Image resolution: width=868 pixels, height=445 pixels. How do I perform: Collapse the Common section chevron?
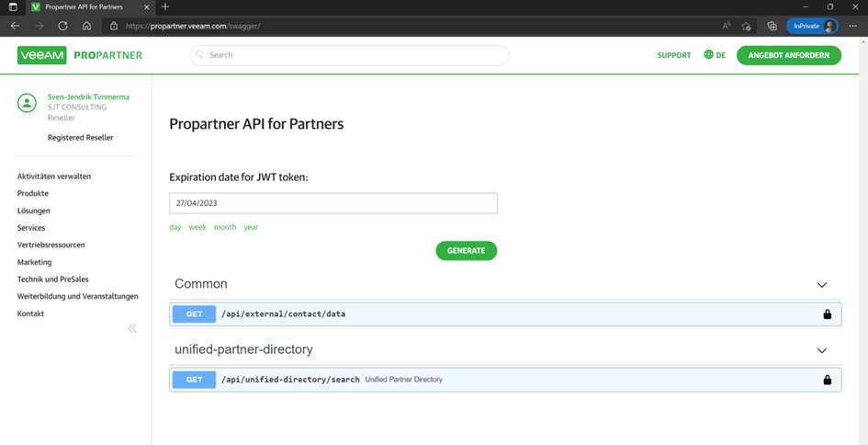pyautogui.click(x=822, y=285)
